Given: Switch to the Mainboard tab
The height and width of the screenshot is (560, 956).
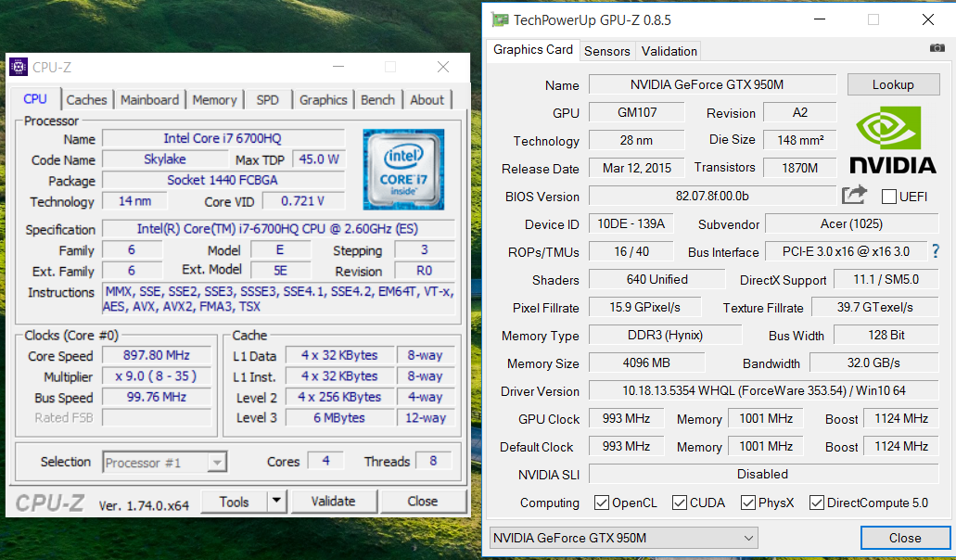Looking at the screenshot, I should coord(149,100).
